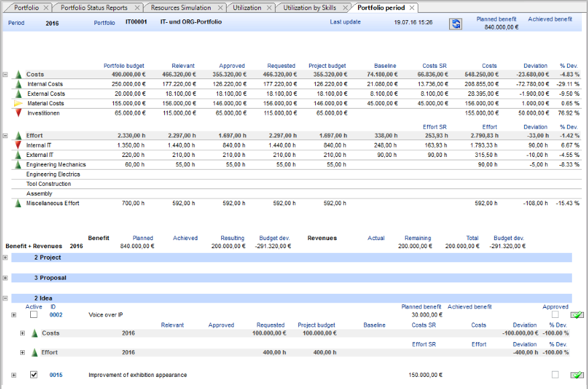Expand Costs 2016 row of Voice over IP

coord(23,333)
